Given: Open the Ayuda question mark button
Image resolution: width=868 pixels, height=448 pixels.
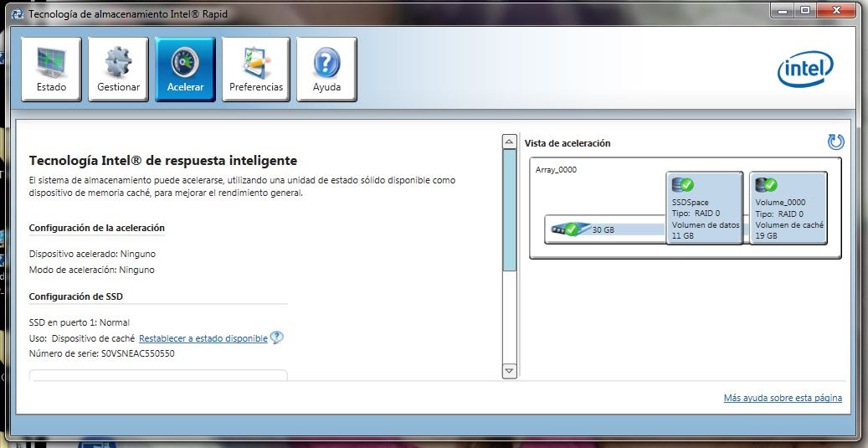Looking at the screenshot, I should point(326,69).
